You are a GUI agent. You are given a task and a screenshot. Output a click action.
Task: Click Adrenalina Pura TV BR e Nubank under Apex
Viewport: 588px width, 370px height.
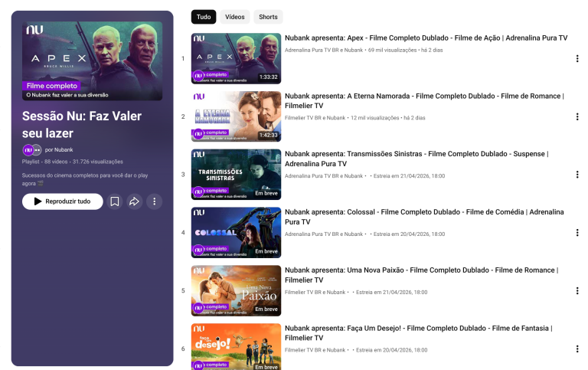[324, 50]
